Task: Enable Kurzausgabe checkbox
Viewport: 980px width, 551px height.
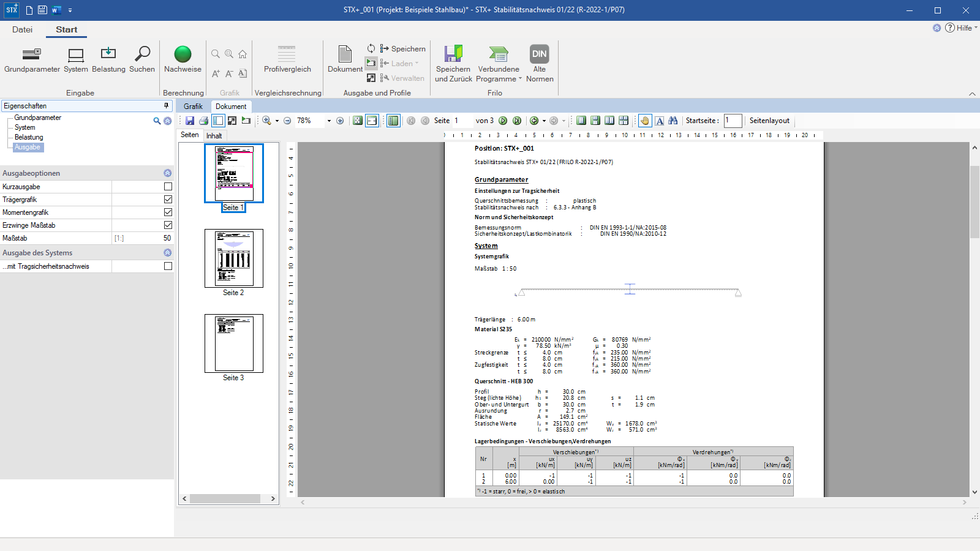Action: [x=168, y=187]
